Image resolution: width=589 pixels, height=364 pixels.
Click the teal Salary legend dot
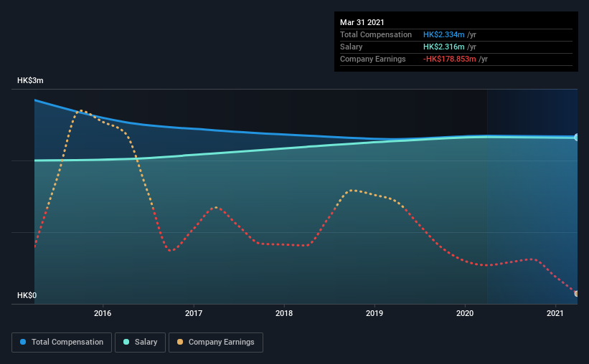click(126, 342)
